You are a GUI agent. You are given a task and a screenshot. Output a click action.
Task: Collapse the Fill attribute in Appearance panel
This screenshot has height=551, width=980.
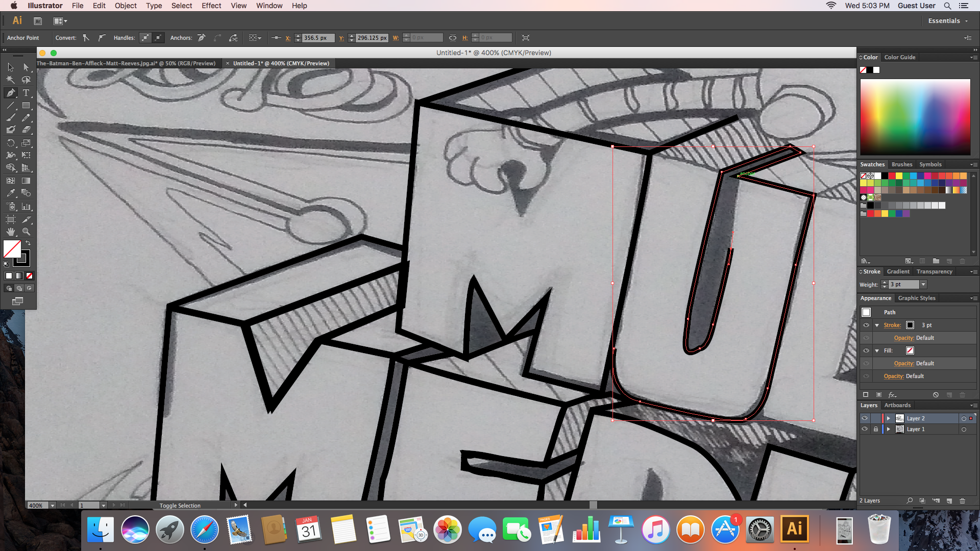[877, 350]
